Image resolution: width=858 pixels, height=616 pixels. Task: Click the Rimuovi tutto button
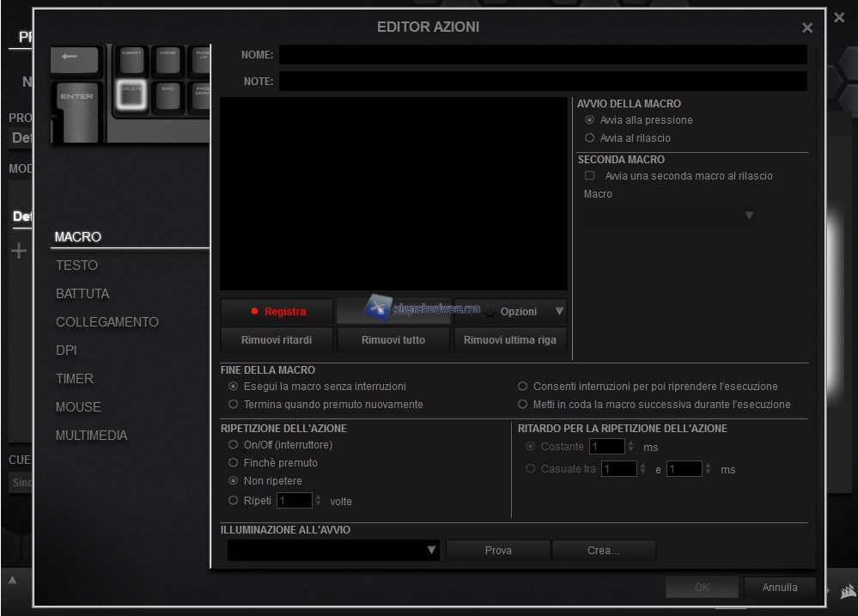[393, 340]
